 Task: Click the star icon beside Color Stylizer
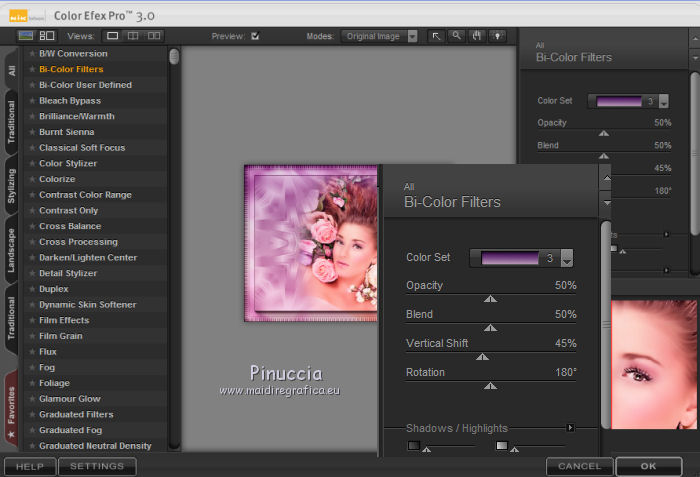pos(32,163)
